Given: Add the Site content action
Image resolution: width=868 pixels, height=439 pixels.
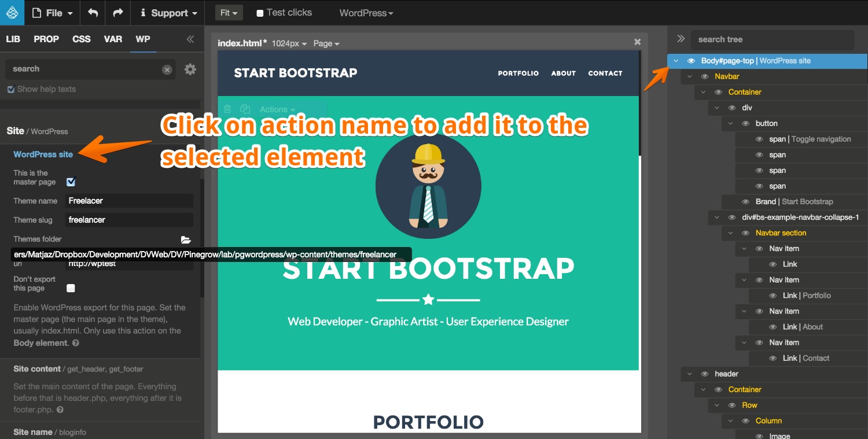Looking at the screenshot, I should pyautogui.click(x=37, y=368).
